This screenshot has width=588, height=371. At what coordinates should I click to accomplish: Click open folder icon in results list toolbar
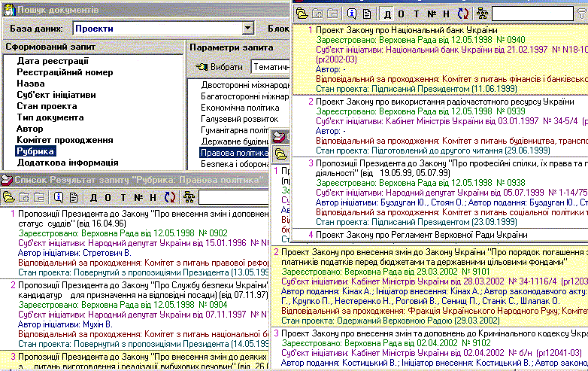[x=9, y=197]
